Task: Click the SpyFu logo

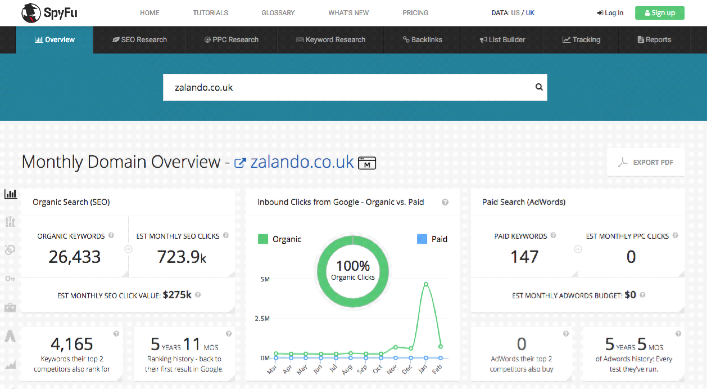Action: point(49,12)
